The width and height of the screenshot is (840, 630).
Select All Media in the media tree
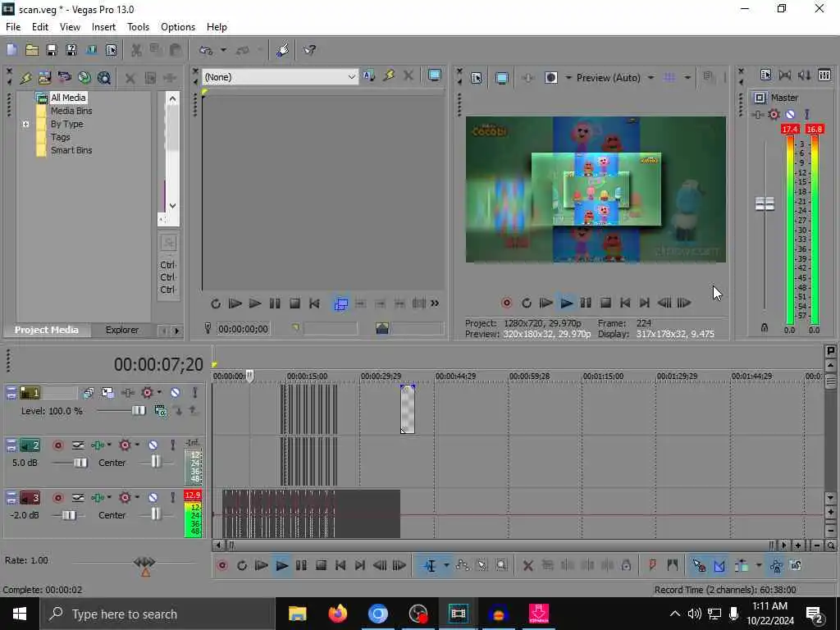[68, 98]
